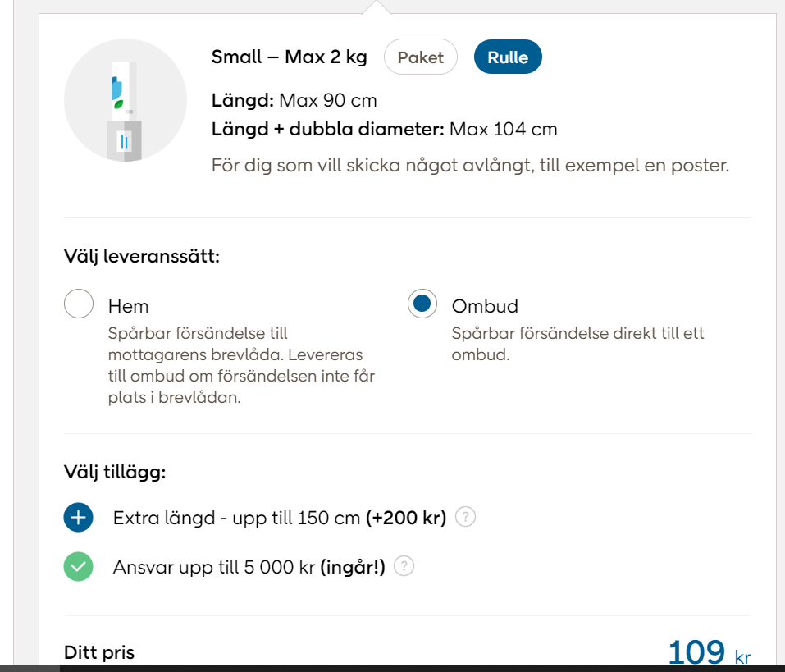This screenshot has width=785, height=672.
Task: Switch to Paket tab
Action: click(421, 57)
